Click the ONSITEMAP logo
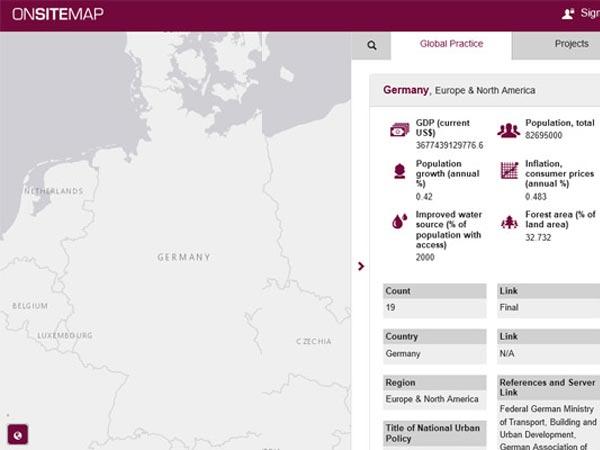600x450 pixels. coord(58,14)
